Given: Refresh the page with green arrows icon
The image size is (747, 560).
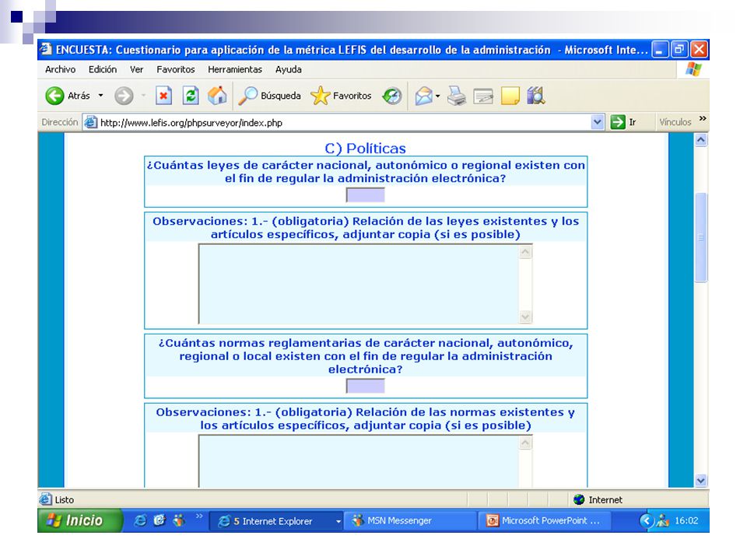Looking at the screenshot, I should tap(191, 96).
